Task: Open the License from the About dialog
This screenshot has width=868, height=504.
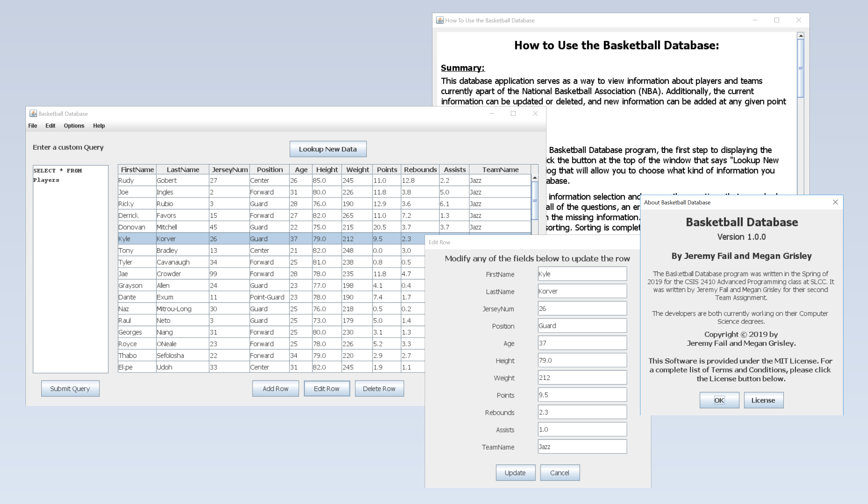Action: [x=763, y=400]
